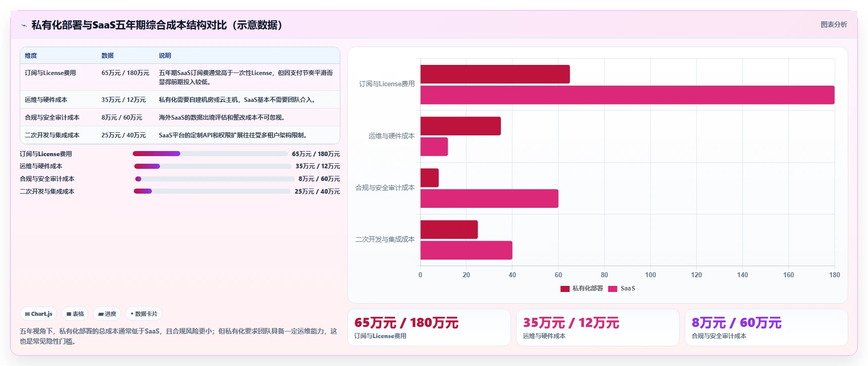The width and height of the screenshot is (868, 366).
Task: Select the 表格 tag chip
Action: pos(75,314)
